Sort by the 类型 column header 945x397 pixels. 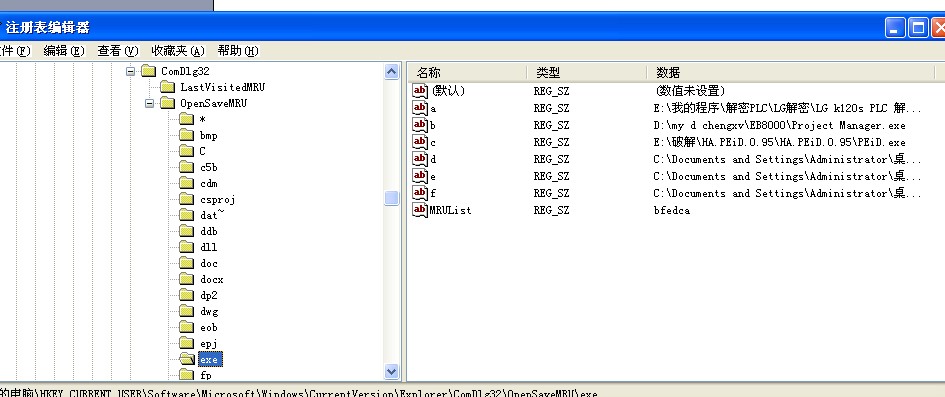[587, 73]
